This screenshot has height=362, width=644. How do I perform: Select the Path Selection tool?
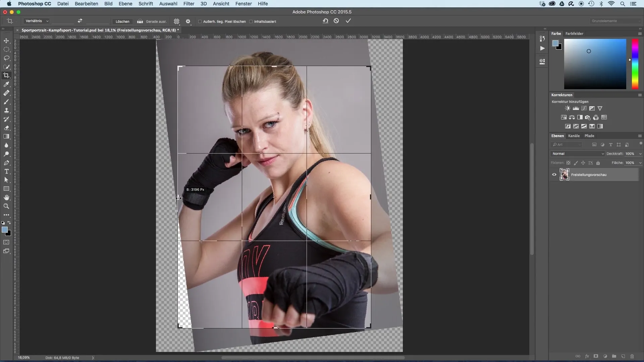coord(6,180)
